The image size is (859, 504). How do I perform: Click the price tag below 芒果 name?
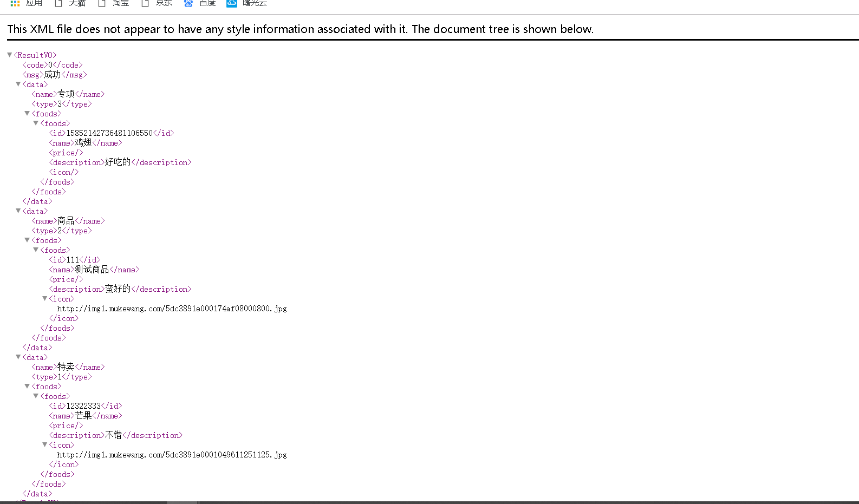[x=66, y=426]
